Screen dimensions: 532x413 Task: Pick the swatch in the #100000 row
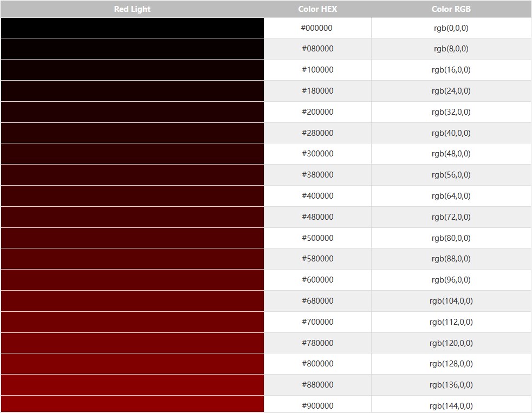pyautogui.click(x=132, y=70)
